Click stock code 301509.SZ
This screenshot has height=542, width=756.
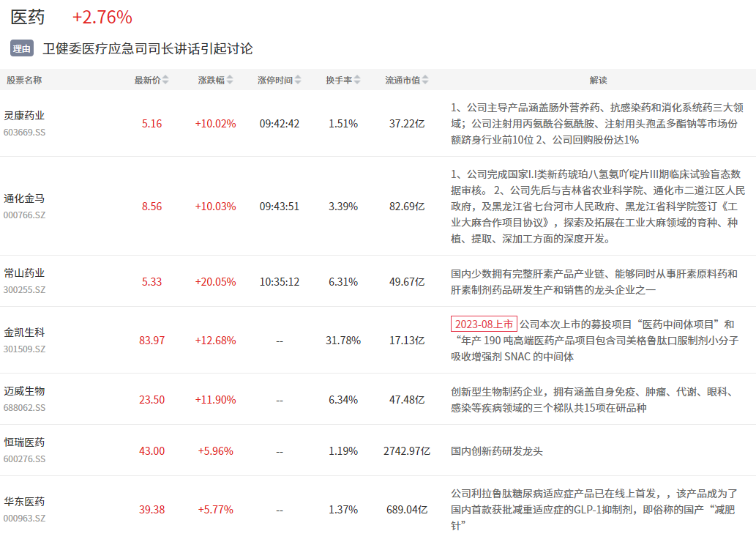[x=25, y=349]
